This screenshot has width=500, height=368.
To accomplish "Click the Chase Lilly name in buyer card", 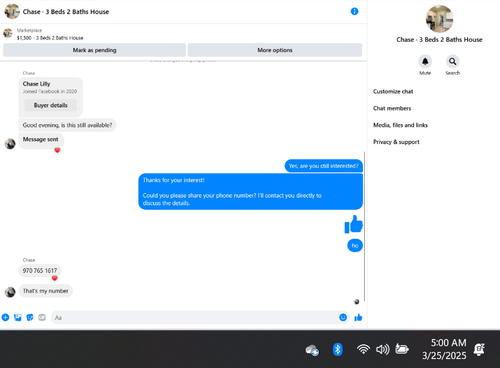I will pos(36,84).
